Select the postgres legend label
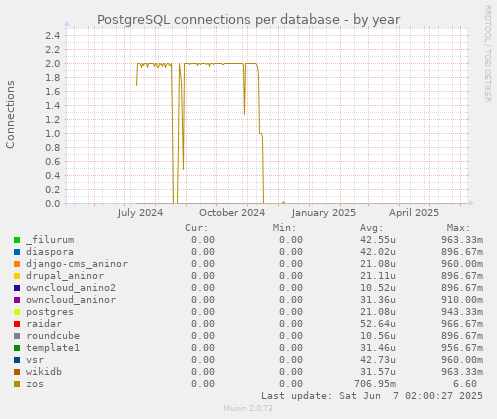The width and height of the screenshot is (497, 419). (x=50, y=312)
